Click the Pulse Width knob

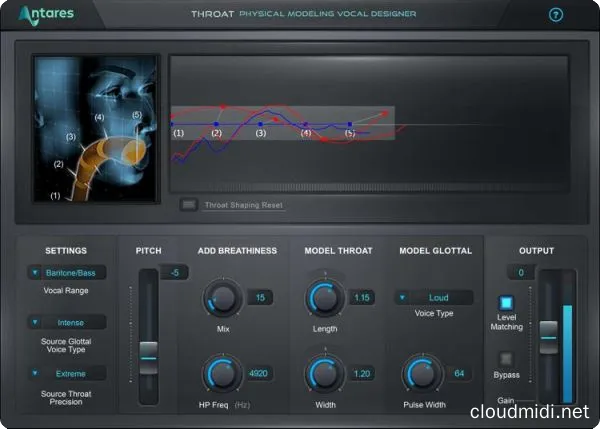(422, 374)
